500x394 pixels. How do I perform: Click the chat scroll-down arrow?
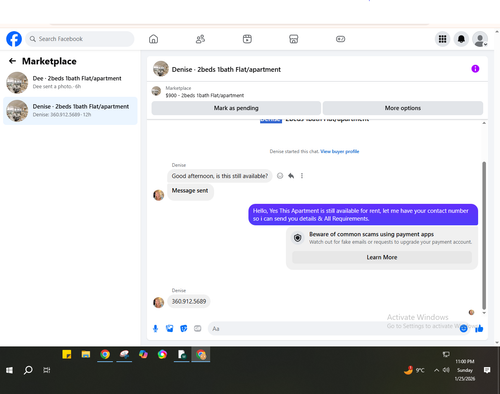(x=484, y=313)
